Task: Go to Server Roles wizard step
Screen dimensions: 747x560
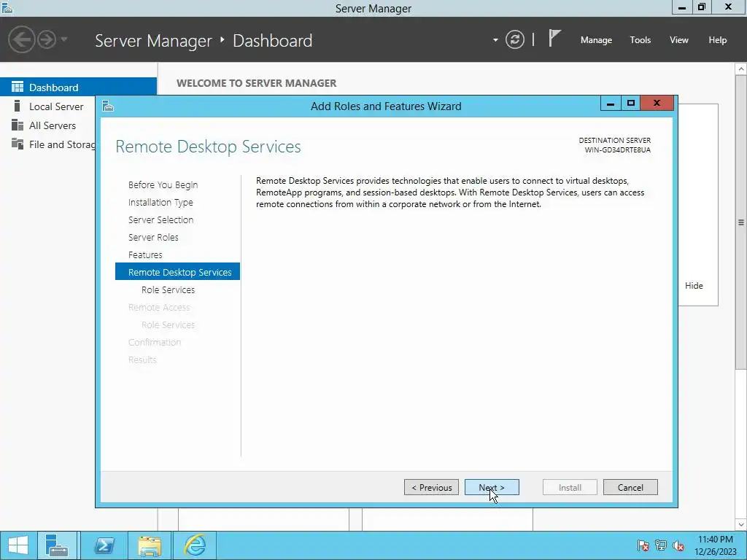Action: [153, 237]
